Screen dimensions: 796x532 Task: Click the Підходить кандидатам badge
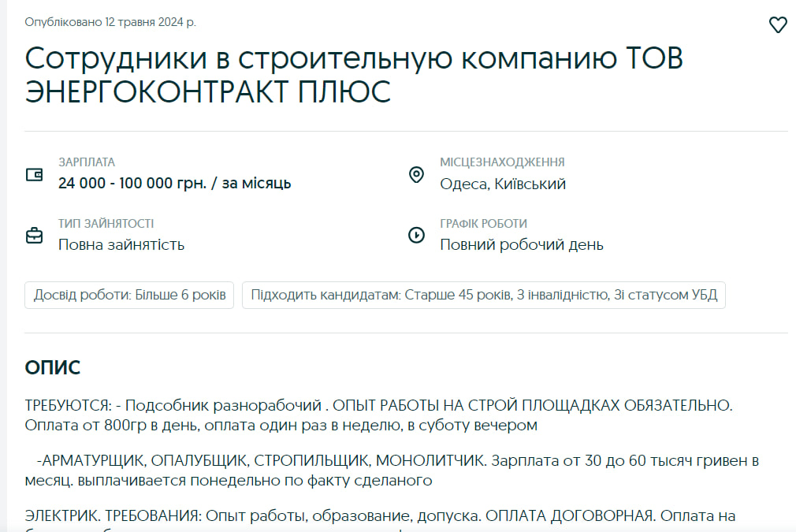485,295
